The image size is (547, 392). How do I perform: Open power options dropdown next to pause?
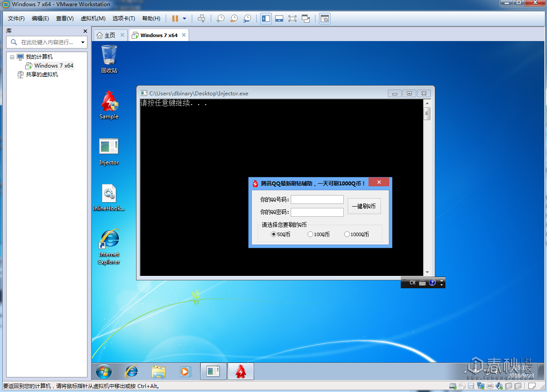pyautogui.click(x=184, y=19)
